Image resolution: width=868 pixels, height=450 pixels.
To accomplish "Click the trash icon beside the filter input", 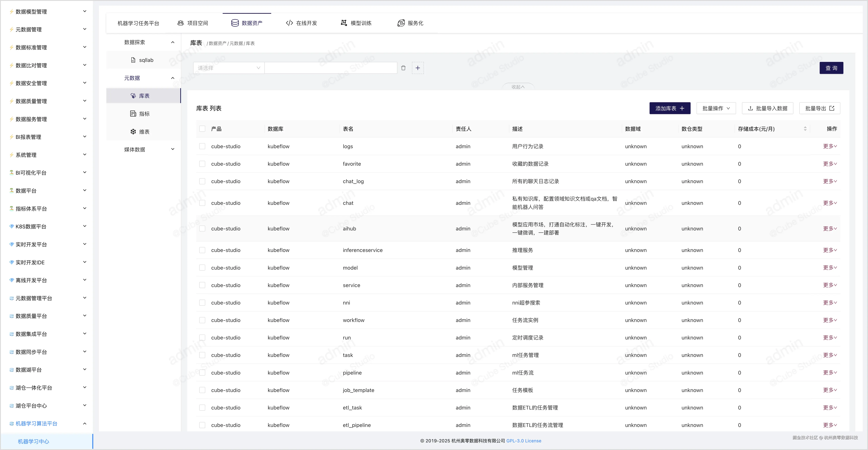I will 403,68.
